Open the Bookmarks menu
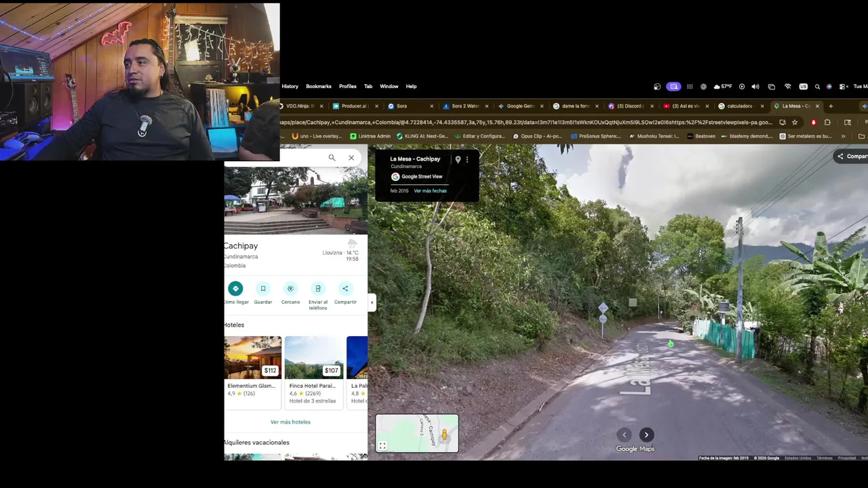 (319, 86)
